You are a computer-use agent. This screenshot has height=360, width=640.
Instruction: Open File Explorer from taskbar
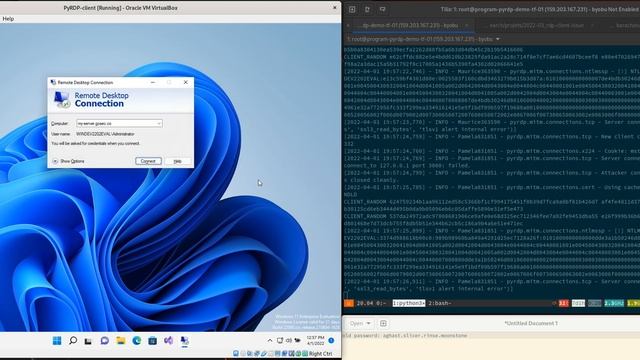click(x=120, y=340)
